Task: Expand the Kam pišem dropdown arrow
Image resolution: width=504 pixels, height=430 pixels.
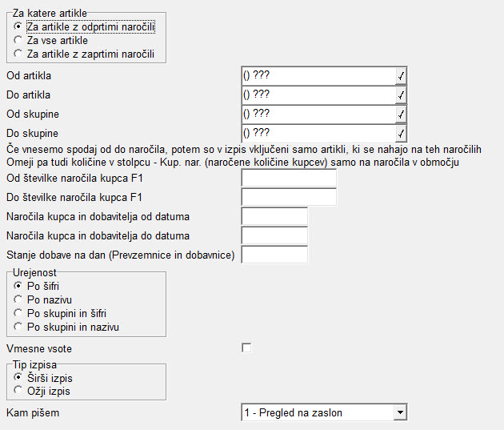Action: click(x=400, y=412)
